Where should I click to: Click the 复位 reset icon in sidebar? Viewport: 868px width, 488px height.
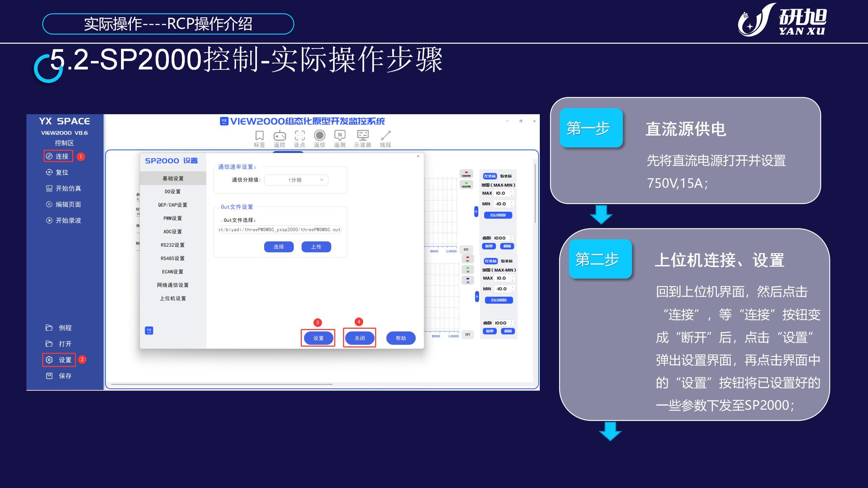(49, 172)
